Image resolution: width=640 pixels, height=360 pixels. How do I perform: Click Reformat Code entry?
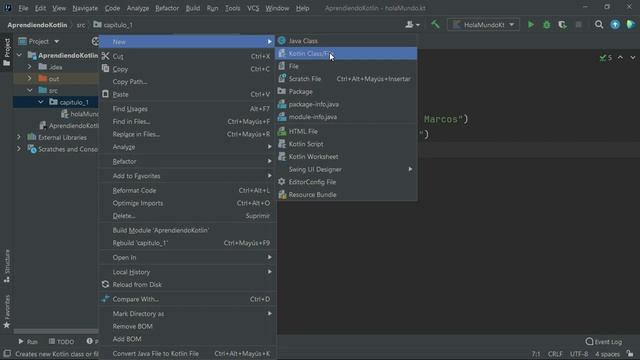coord(187,191)
